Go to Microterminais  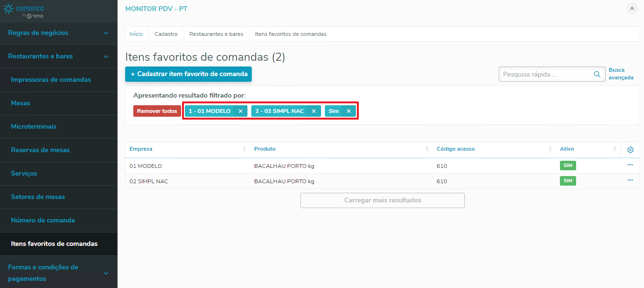(x=59, y=127)
